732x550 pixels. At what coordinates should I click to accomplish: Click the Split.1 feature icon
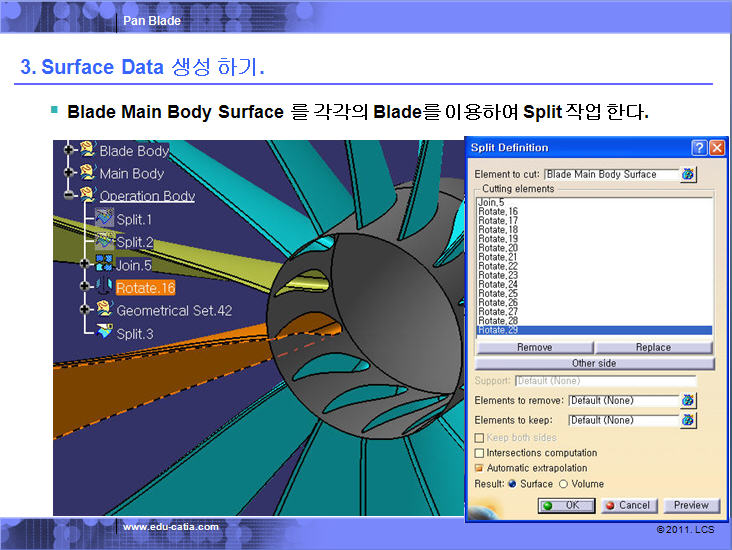(104, 218)
